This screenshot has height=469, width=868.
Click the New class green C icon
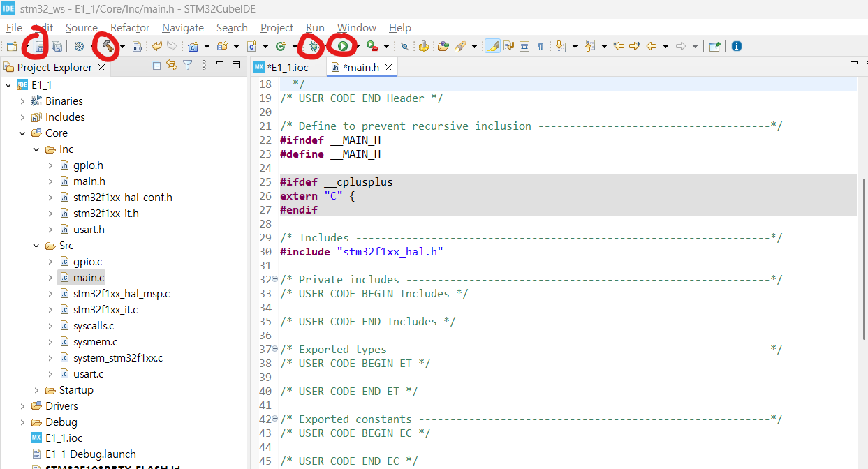tap(280, 46)
